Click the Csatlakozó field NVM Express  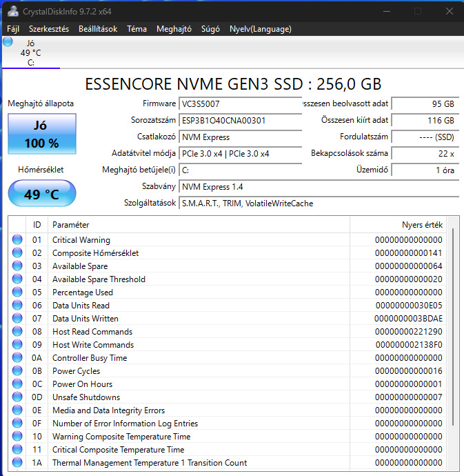241,137
